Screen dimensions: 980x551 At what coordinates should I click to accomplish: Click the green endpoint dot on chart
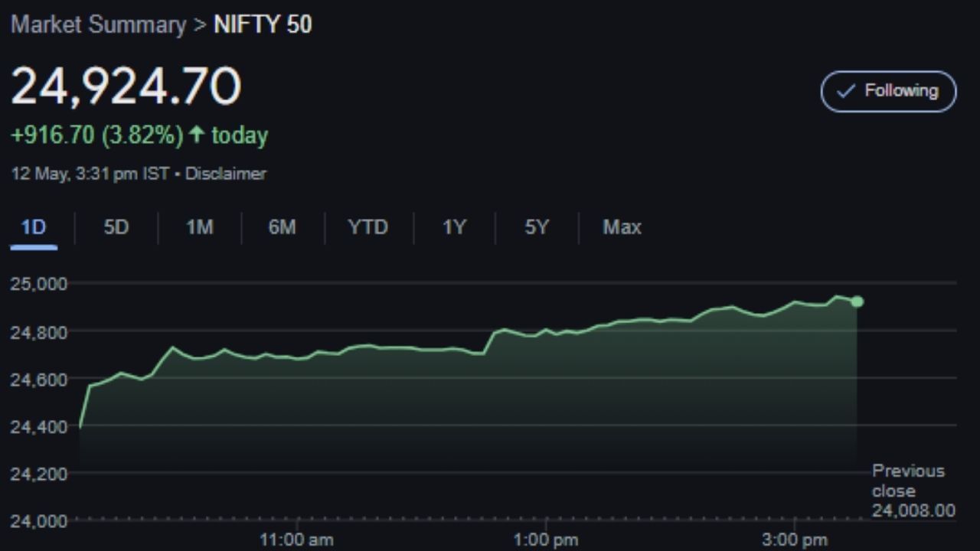[857, 302]
